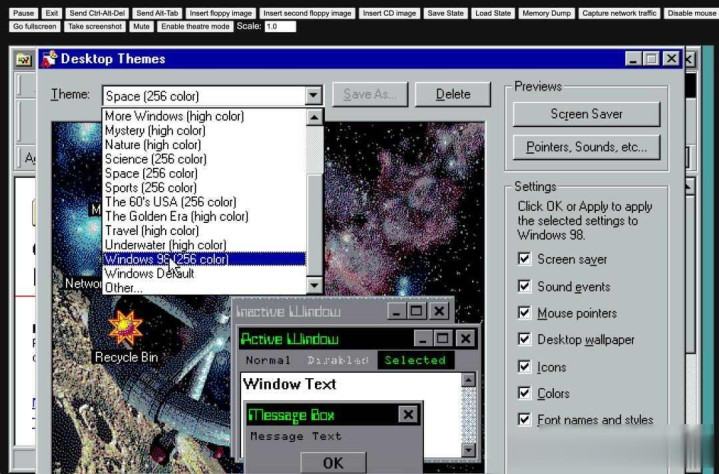Click the theme list vertical scrollbar track
The width and height of the screenshot is (719, 474).
tap(314, 230)
